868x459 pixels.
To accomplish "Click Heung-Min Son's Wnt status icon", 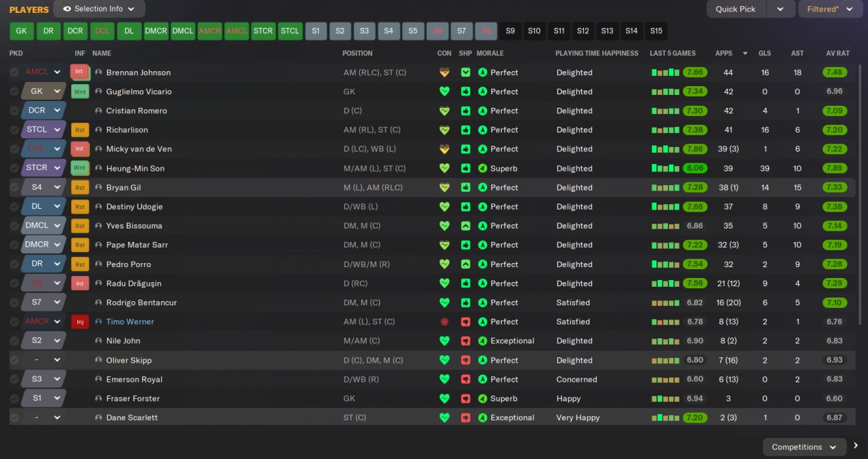I will pos(80,168).
